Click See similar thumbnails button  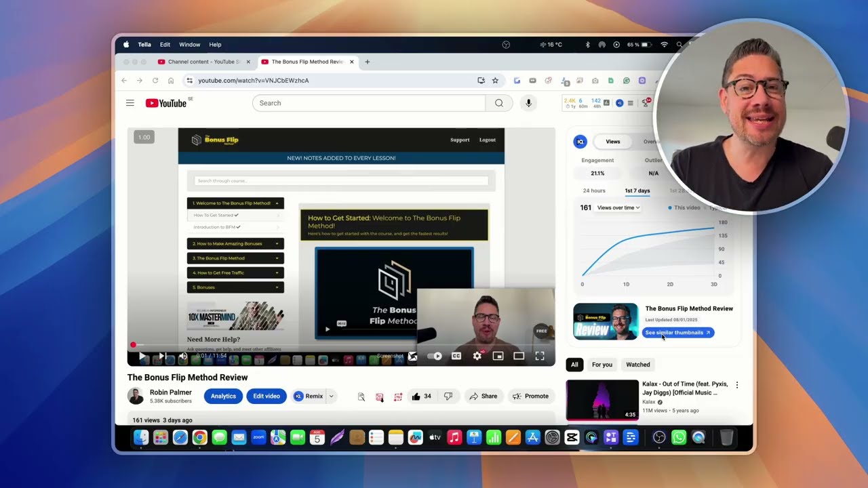(678, 332)
